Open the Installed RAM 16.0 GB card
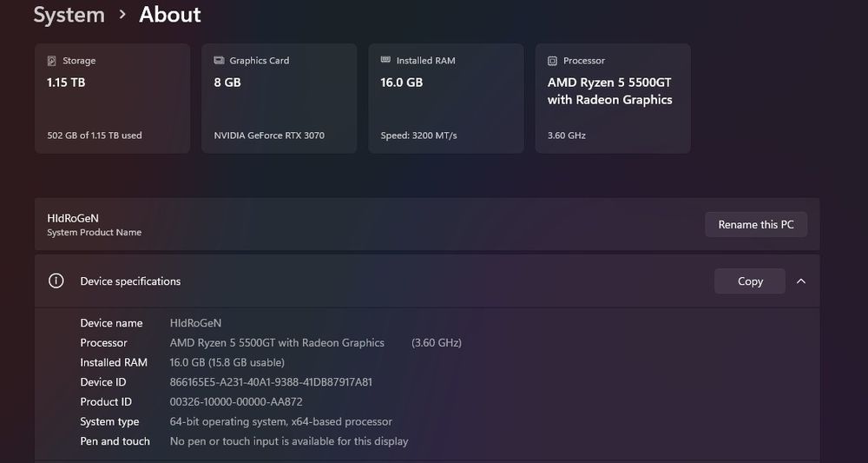868x463 pixels. point(445,98)
